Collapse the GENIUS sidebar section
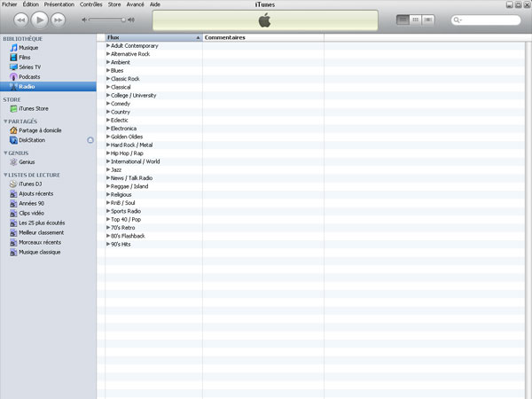The width and height of the screenshot is (532, 399). click(5, 153)
